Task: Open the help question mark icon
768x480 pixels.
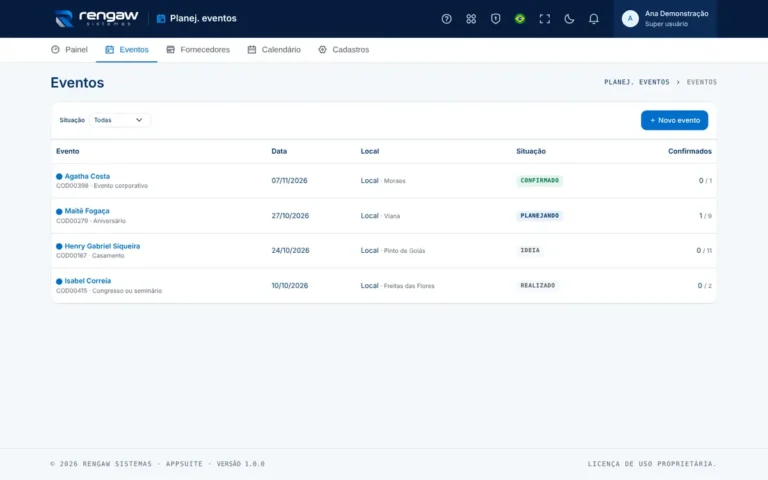Action: [446, 19]
